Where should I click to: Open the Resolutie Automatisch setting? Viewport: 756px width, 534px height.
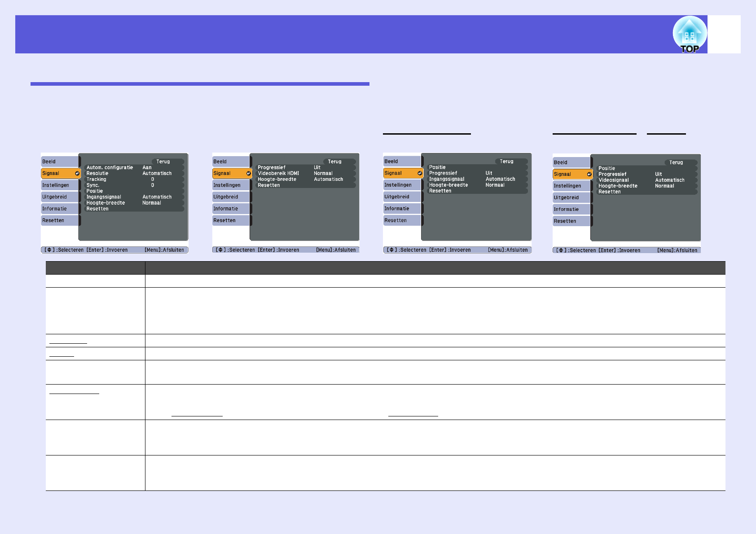(134, 173)
